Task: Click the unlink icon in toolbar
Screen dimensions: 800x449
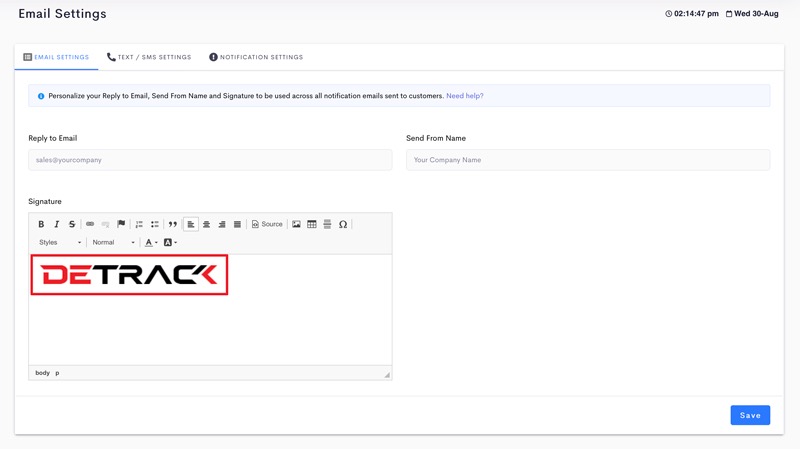Action: tap(105, 224)
